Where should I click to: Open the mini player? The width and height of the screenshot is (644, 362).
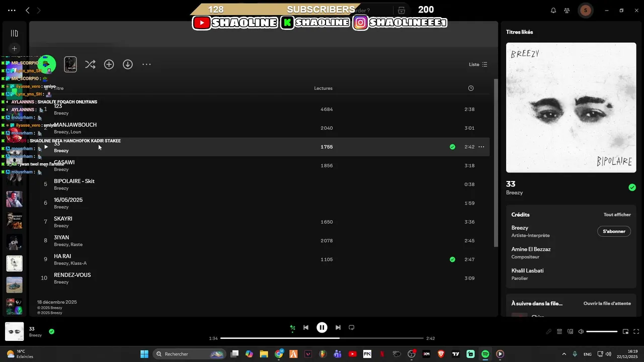[x=626, y=332]
